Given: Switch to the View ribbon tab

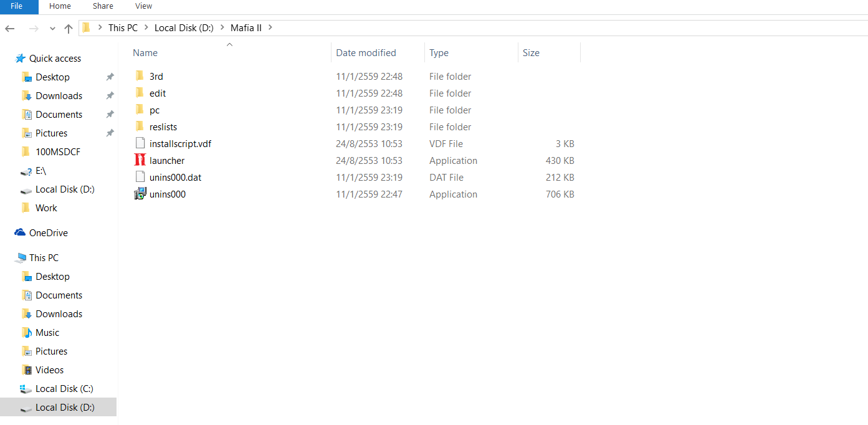Looking at the screenshot, I should click(143, 6).
